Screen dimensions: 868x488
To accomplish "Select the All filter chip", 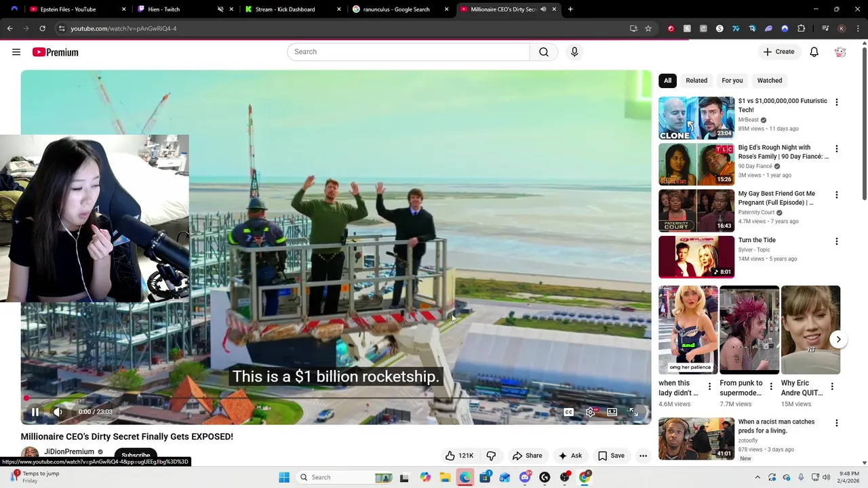I will click(x=667, y=81).
